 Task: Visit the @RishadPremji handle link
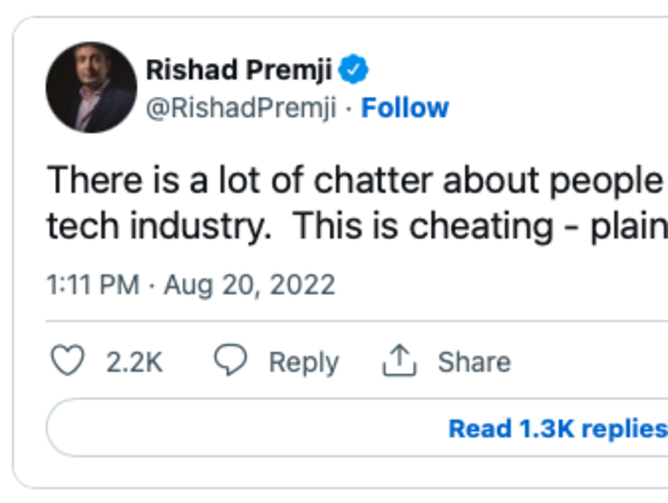[x=241, y=108]
